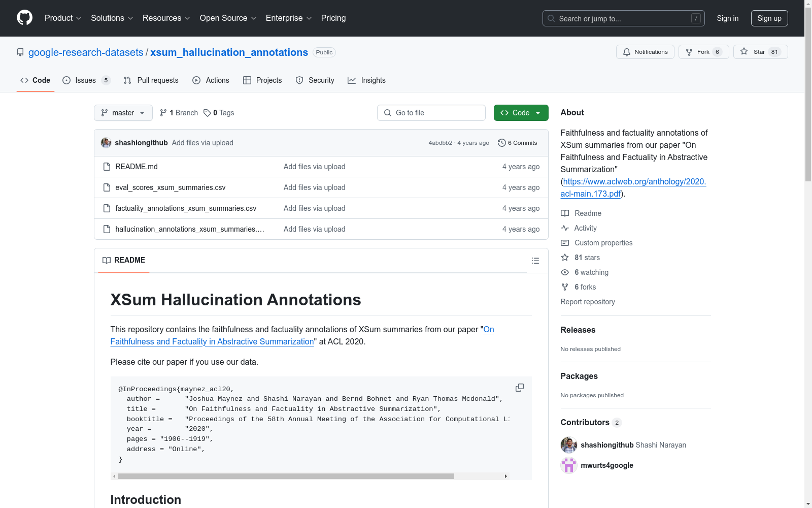Expand the Solutions menu
This screenshot has height=508, width=812.
click(112, 18)
